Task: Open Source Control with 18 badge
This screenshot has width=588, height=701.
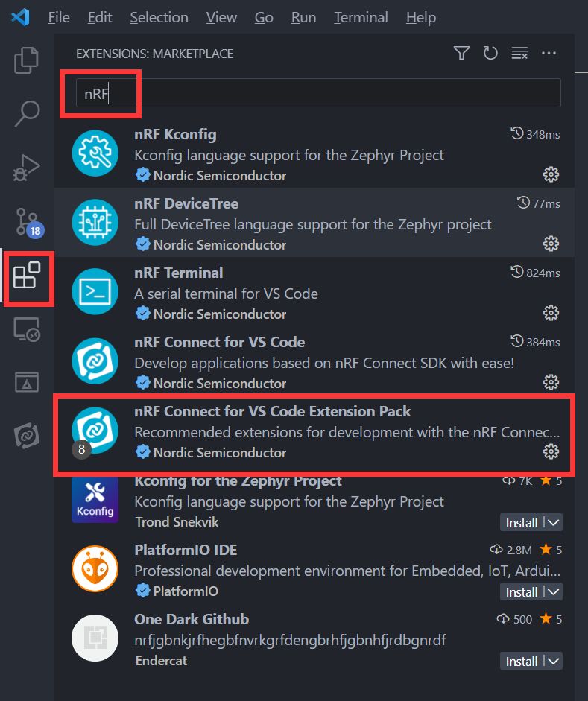Action: pyautogui.click(x=28, y=222)
